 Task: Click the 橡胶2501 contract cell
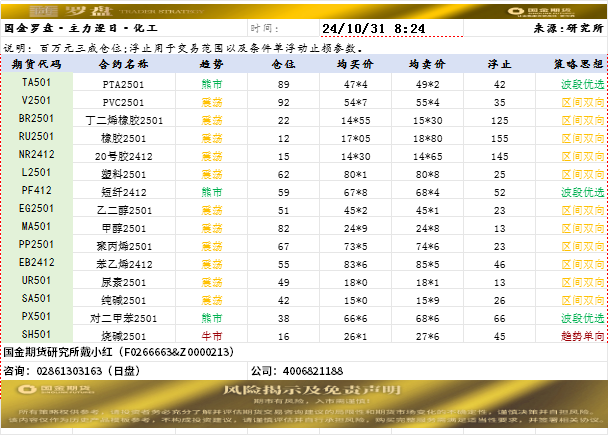(x=124, y=138)
